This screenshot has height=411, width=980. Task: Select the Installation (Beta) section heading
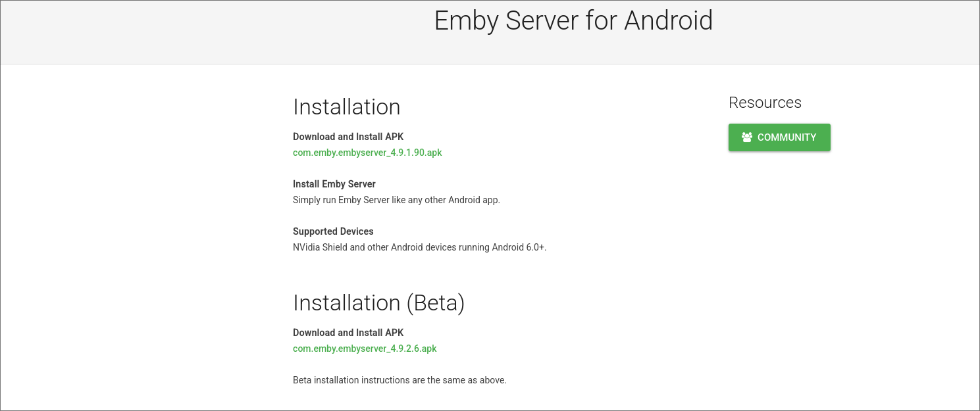pyautogui.click(x=378, y=302)
